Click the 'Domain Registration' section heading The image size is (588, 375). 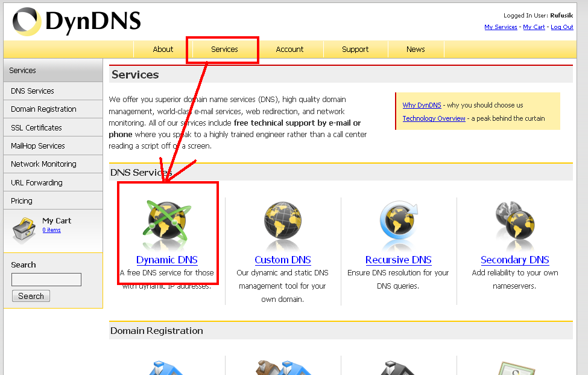[157, 331]
